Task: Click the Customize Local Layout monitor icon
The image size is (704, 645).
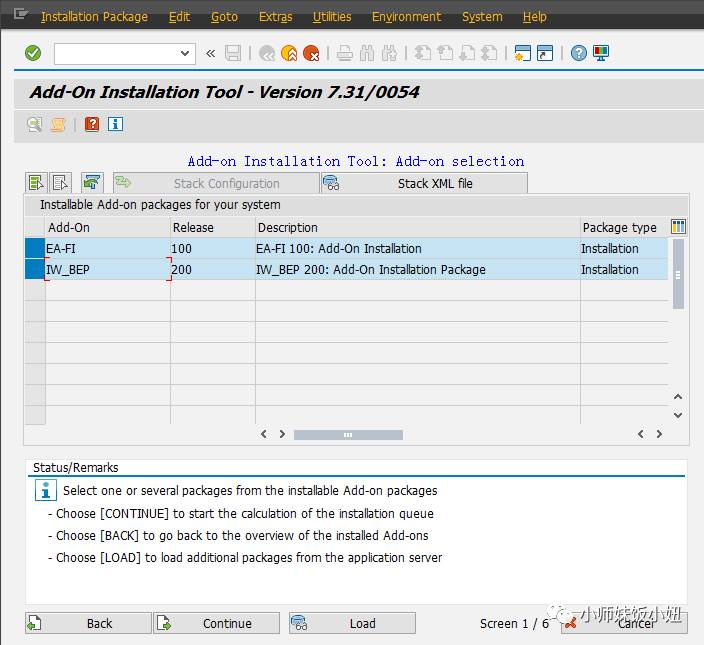Action: (x=601, y=53)
